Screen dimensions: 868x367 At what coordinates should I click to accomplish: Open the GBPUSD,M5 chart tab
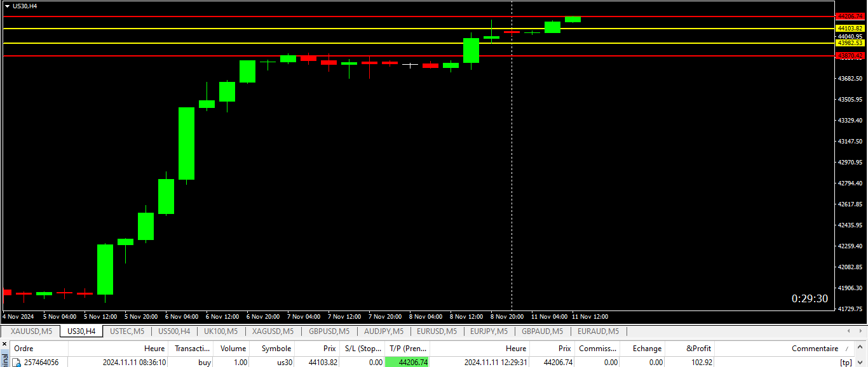click(x=329, y=331)
